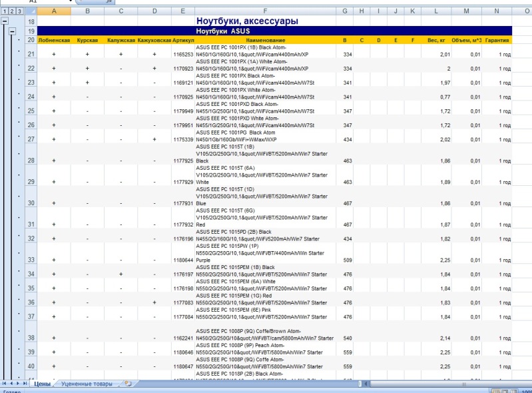532x393 pixels.
Task: Click article number 1170923
Action: [x=183, y=69]
